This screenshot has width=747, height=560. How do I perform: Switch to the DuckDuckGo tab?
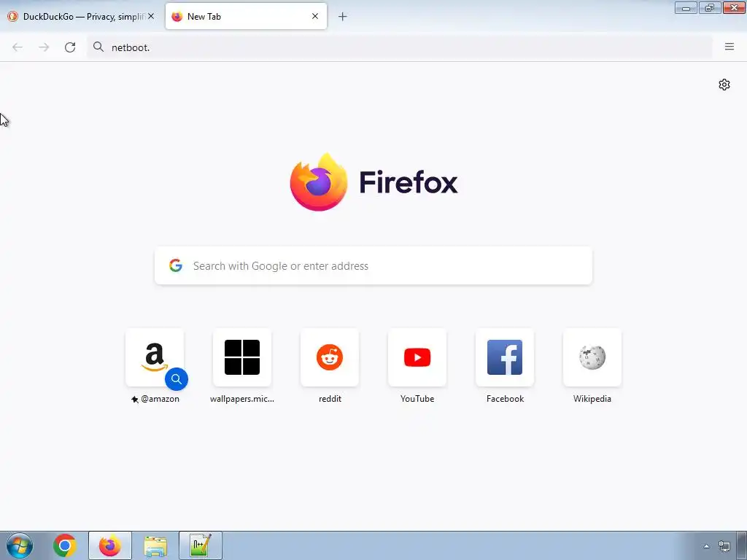tap(81, 17)
